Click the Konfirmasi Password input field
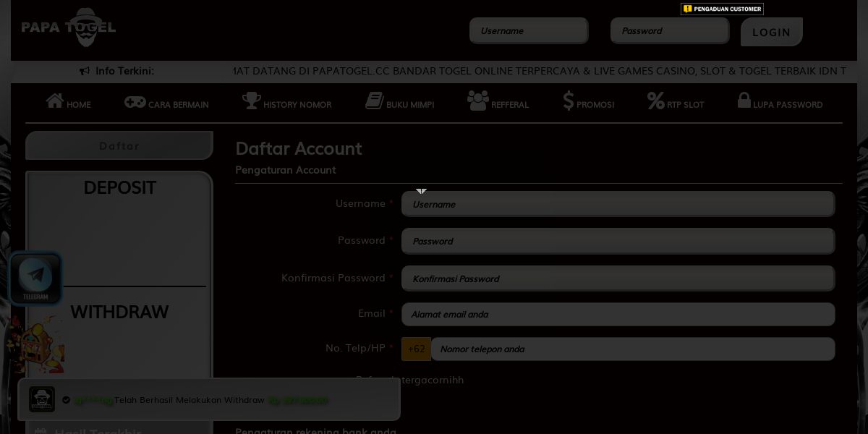 tap(618, 278)
